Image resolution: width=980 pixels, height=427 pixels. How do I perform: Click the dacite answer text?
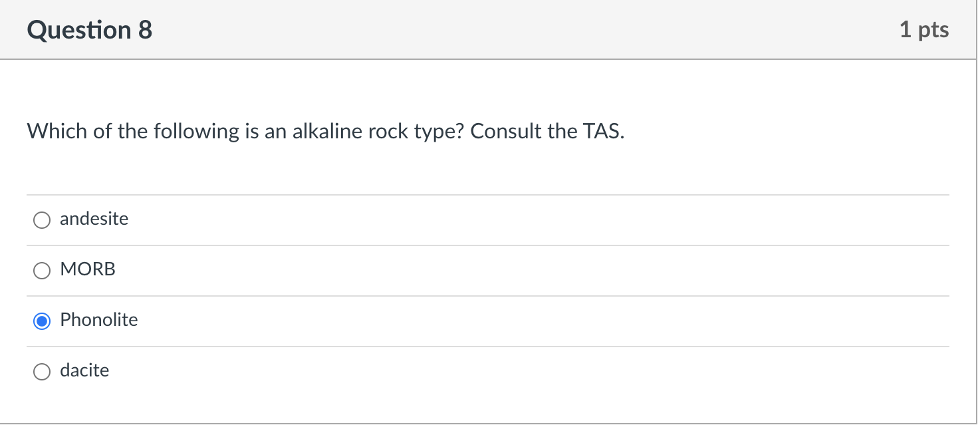(84, 370)
